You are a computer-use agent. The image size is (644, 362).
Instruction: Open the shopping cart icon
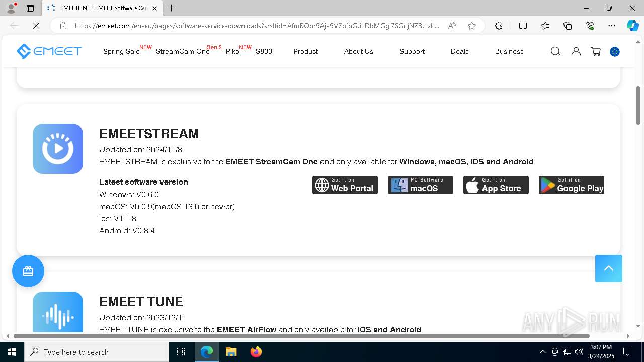pyautogui.click(x=596, y=51)
